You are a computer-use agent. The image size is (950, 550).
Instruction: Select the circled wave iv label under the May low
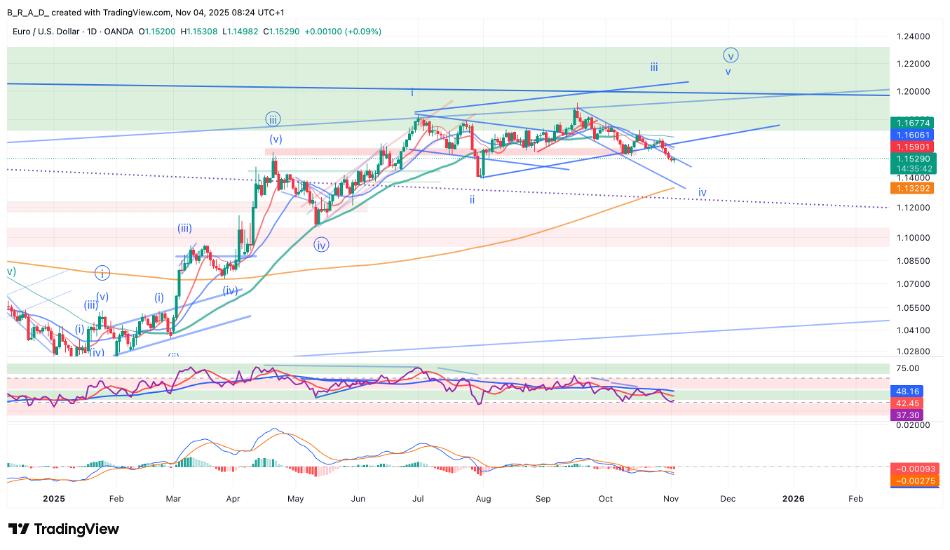(x=321, y=243)
